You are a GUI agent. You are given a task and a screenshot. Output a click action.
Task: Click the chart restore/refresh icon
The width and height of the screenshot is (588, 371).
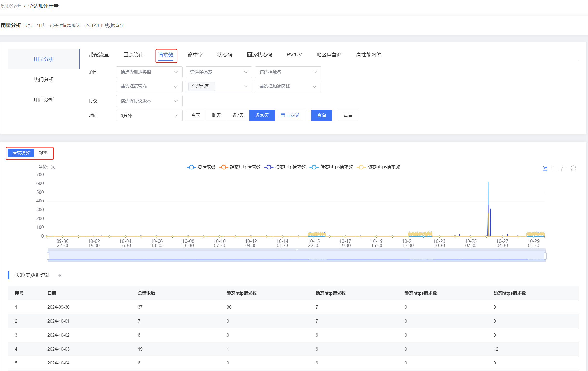(573, 168)
